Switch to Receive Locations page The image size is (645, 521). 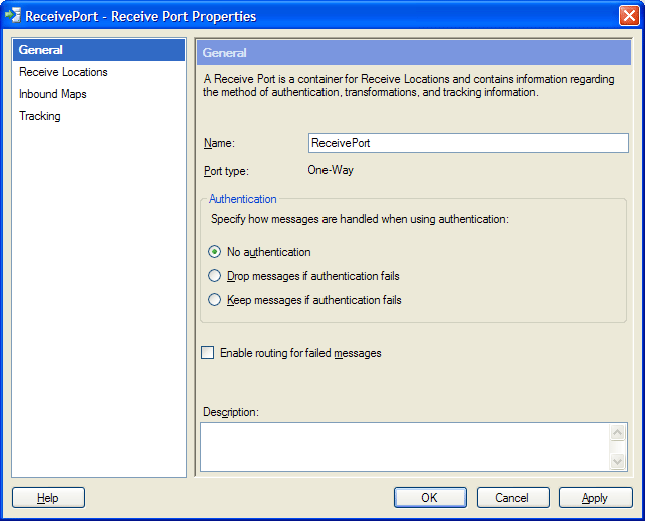(63, 72)
